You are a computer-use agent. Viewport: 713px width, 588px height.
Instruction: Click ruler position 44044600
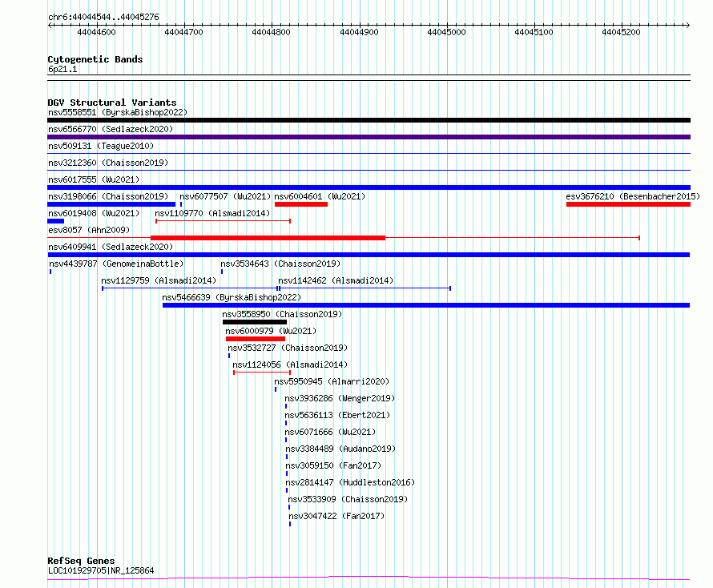(x=96, y=32)
